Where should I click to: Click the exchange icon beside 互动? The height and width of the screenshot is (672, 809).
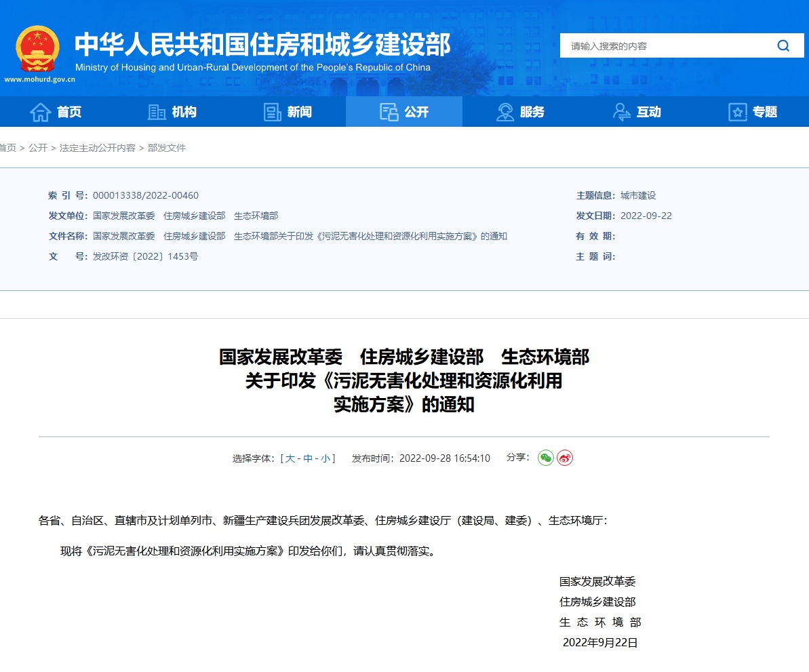[621, 112]
